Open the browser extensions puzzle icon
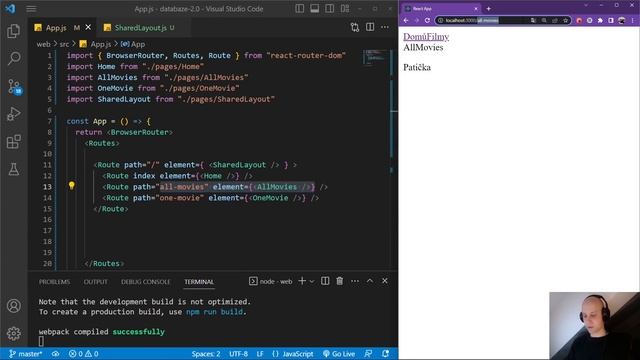640x360 pixels. pos(600,20)
